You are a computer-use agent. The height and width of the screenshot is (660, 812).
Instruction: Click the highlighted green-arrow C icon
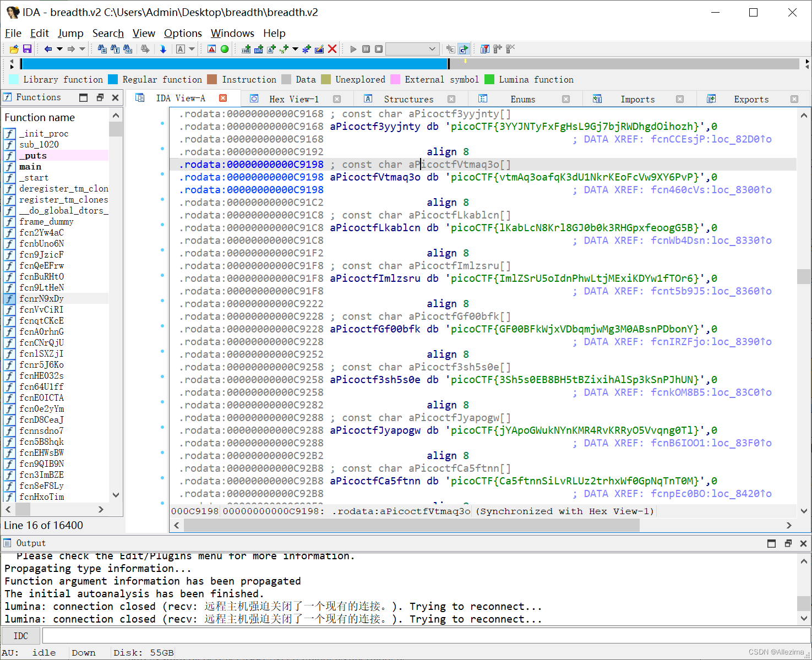(464, 49)
